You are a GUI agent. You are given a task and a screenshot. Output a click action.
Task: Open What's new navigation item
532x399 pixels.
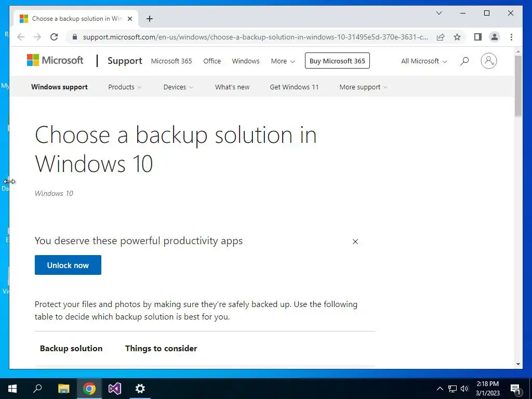pos(232,87)
